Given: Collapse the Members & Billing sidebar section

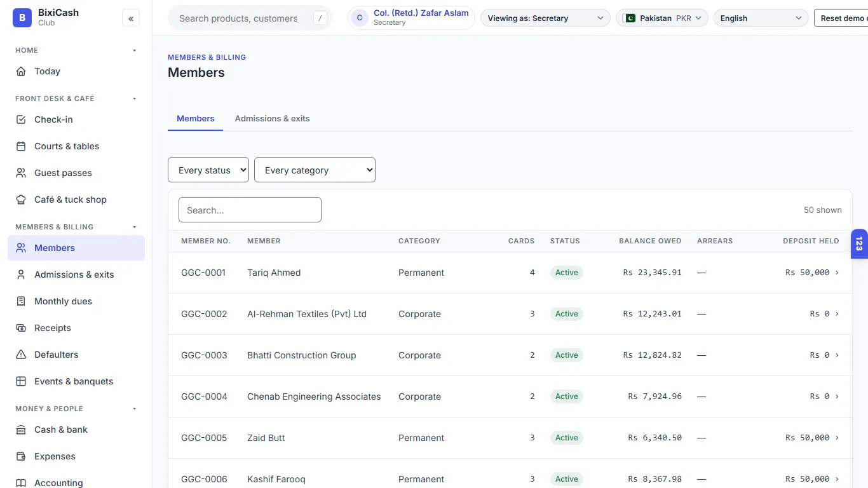Looking at the screenshot, I should [x=134, y=227].
